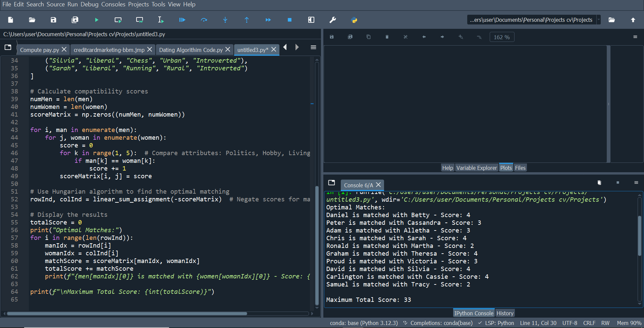Execute current line debug step icon
Viewport: 644px width, 328px height.
pos(204,20)
